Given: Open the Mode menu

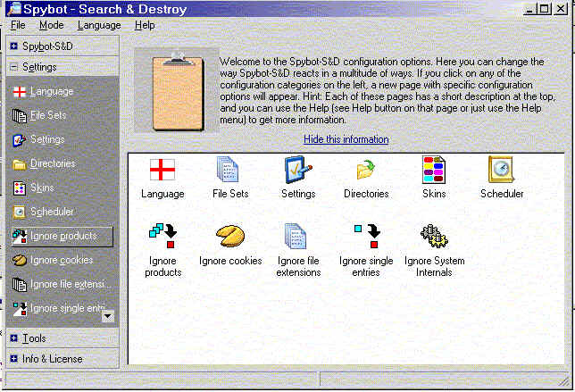Looking at the screenshot, I should pyautogui.click(x=52, y=25).
